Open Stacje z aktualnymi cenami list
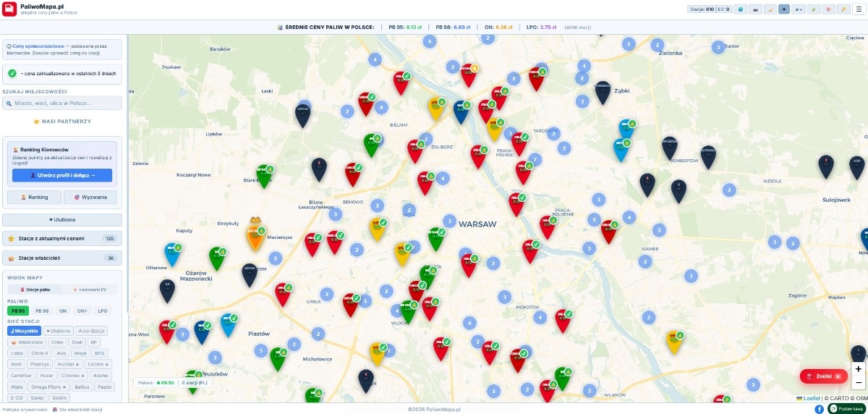Viewport: 868px width, 414px height. pyautogui.click(x=62, y=238)
